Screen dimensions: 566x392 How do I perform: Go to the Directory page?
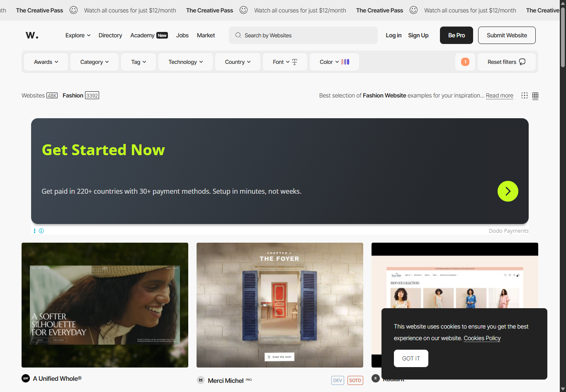pyautogui.click(x=110, y=35)
